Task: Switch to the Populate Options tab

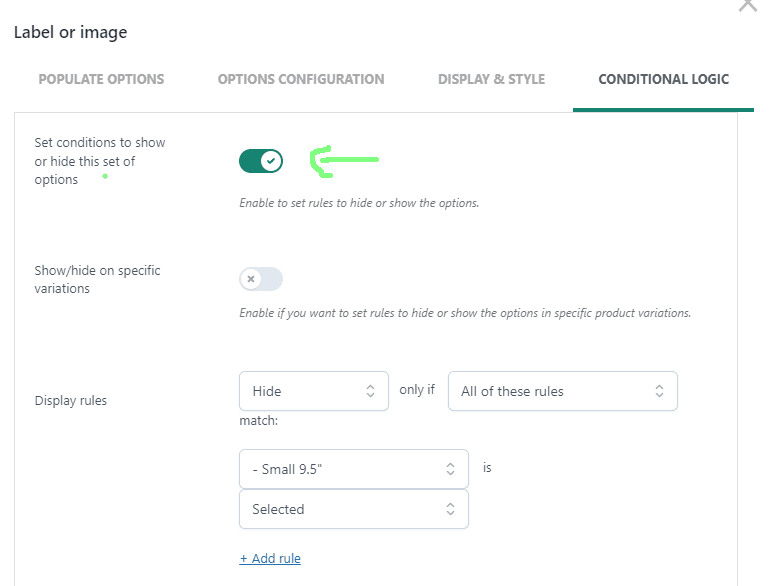Action: (101, 79)
